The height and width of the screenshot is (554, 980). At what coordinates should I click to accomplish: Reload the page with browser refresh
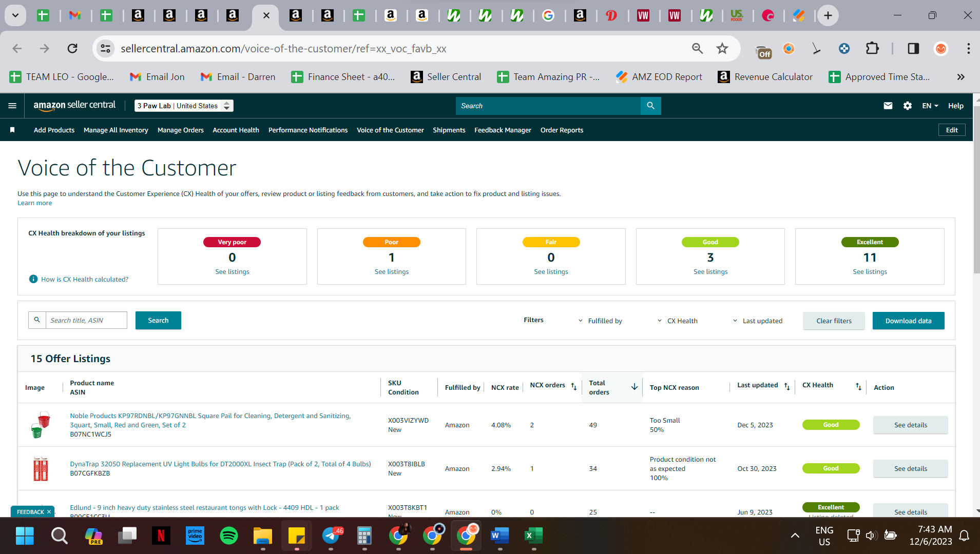72,48
